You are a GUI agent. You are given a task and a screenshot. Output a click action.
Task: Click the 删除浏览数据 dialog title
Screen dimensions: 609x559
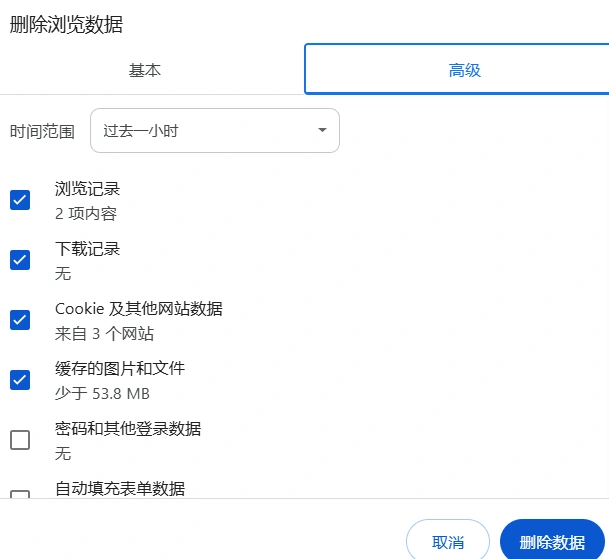click(66, 24)
